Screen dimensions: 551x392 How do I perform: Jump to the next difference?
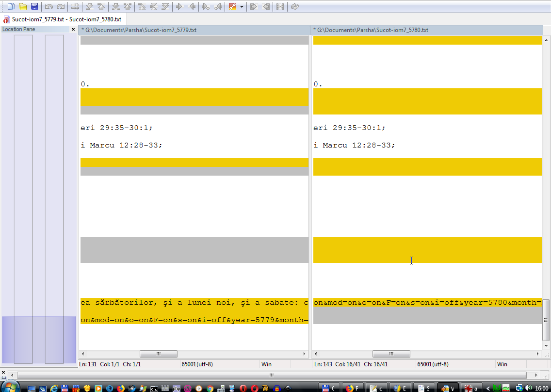pyautogui.click(x=89, y=7)
